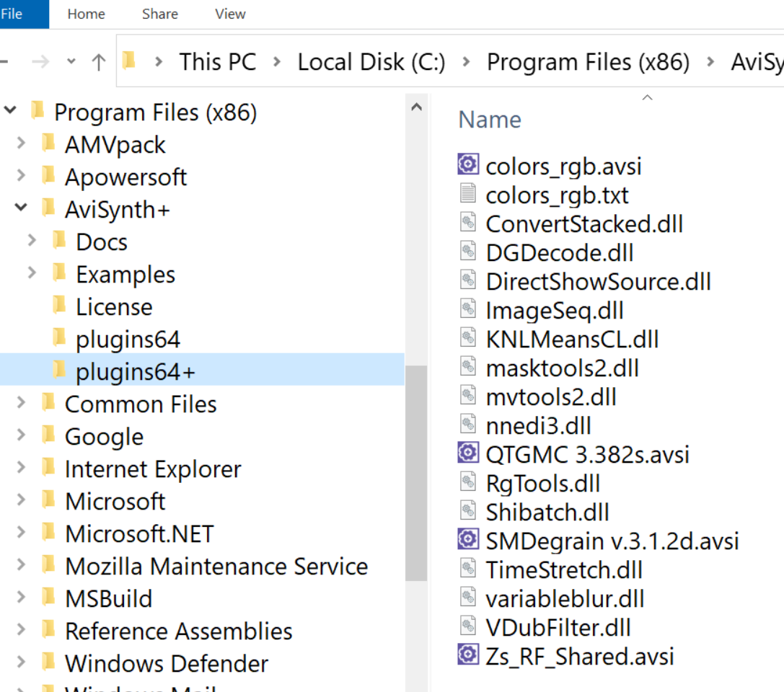Expand the Apowersoft folder node
Image resolution: width=784 pixels, height=692 pixels.
pyautogui.click(x=20, y=175)
